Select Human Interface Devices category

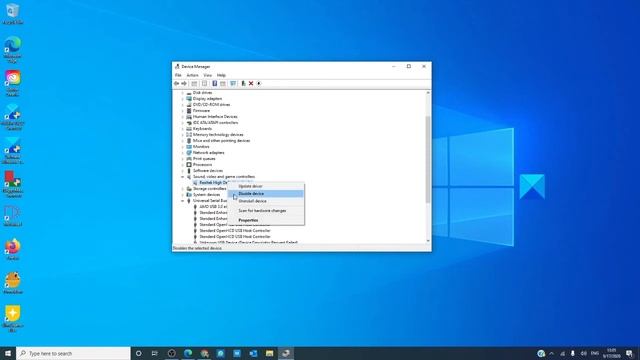(215, 117)
